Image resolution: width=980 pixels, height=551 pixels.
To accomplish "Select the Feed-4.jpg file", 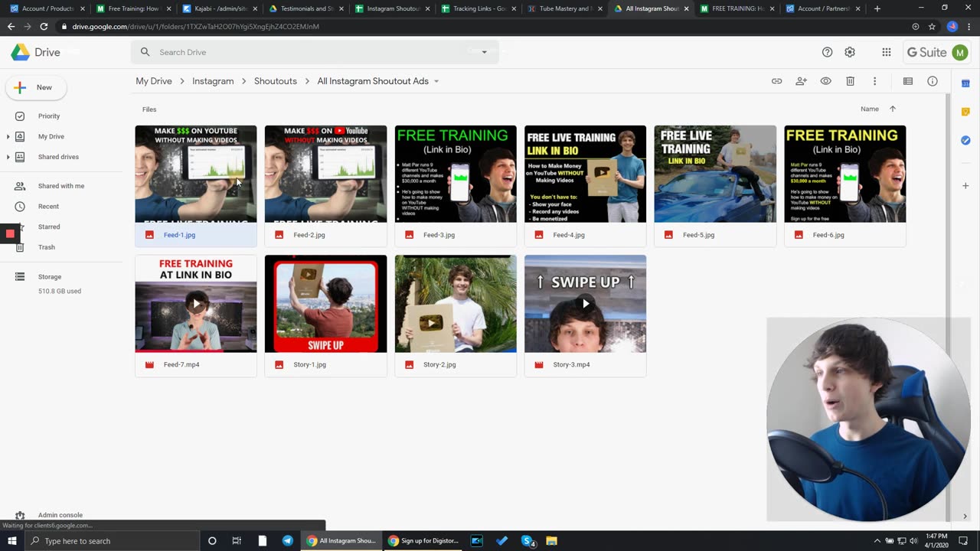I will [585, 186].
